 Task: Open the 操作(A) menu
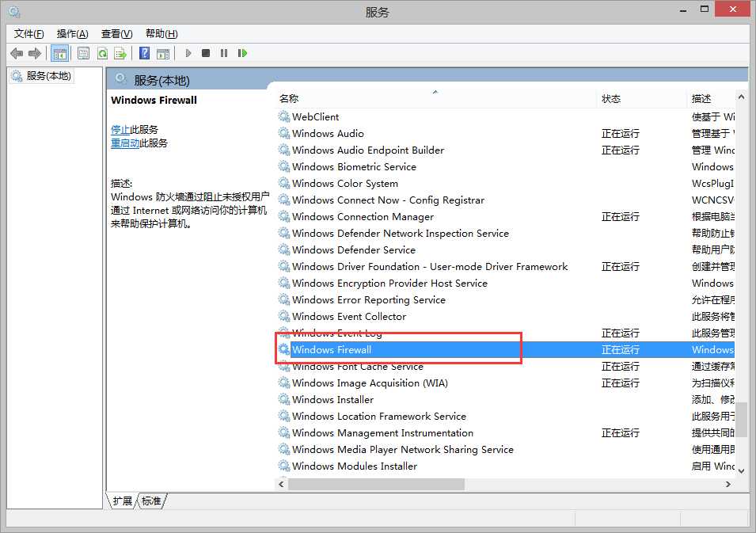[x=73, y=34]
